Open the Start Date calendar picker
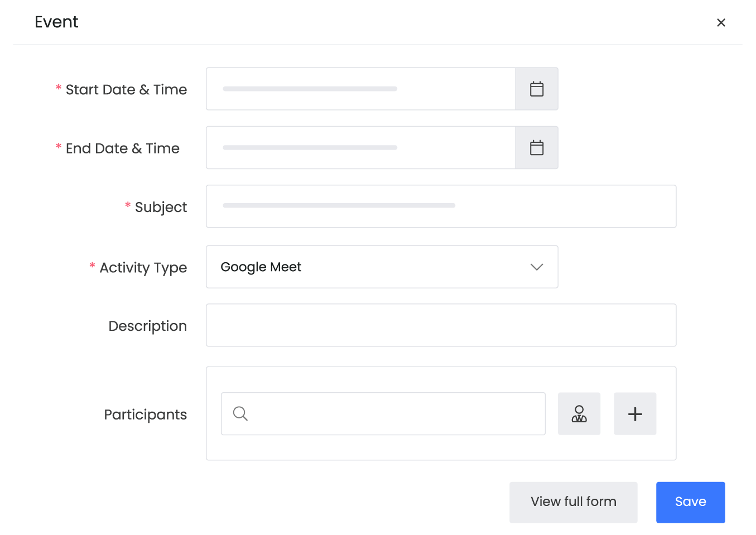 point(536,89)
